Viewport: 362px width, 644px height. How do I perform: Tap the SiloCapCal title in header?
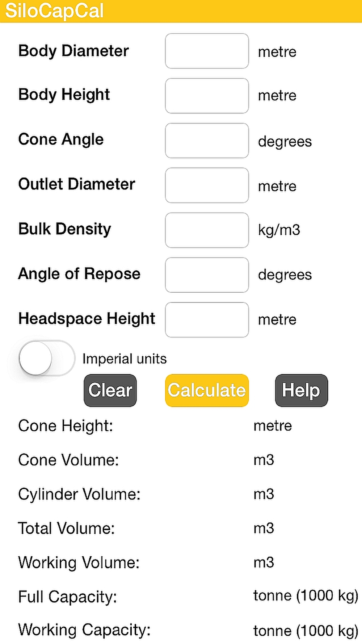55,11
